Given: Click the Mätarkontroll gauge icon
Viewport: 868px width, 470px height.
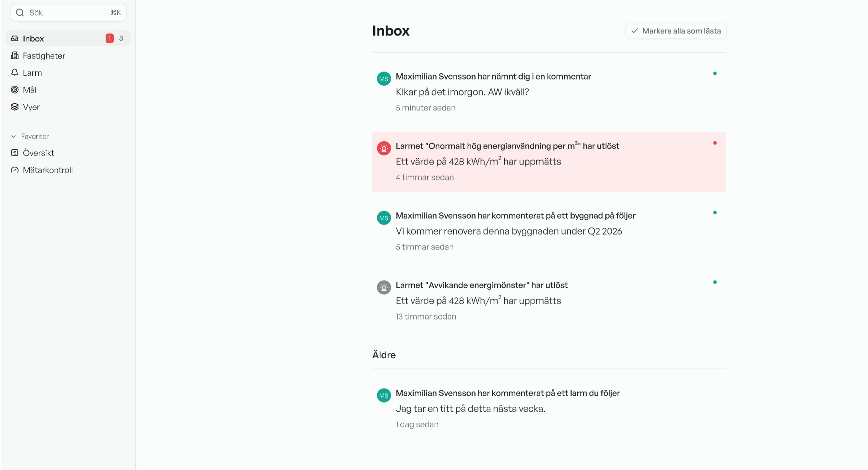Looking at the screenshot, I should 15,170.
